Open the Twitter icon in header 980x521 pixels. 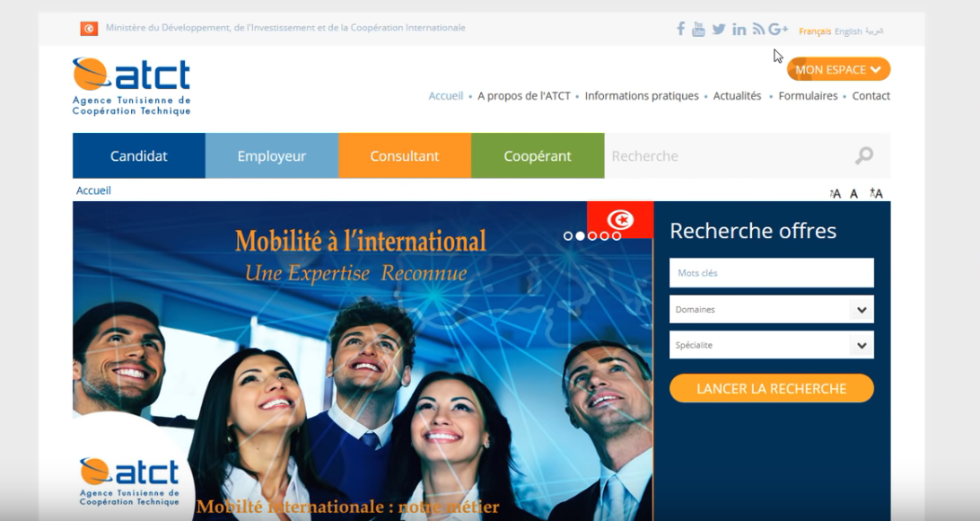point(719,30)
